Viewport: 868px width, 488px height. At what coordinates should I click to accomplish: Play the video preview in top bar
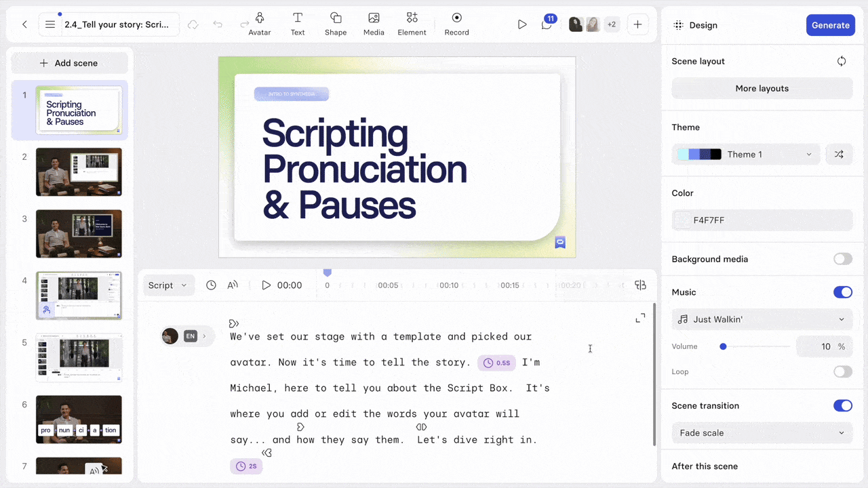tap(521, 24)
